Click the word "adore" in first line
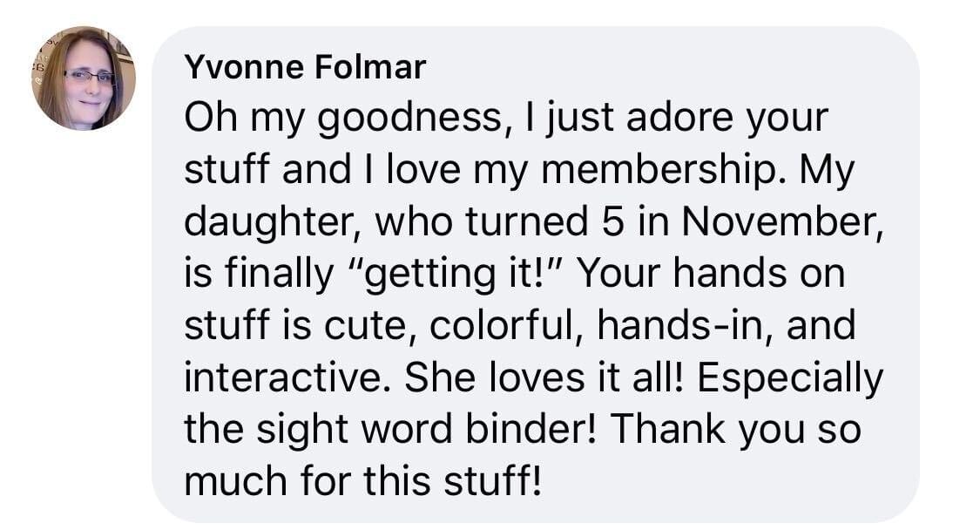 click(x=679, y=118)
